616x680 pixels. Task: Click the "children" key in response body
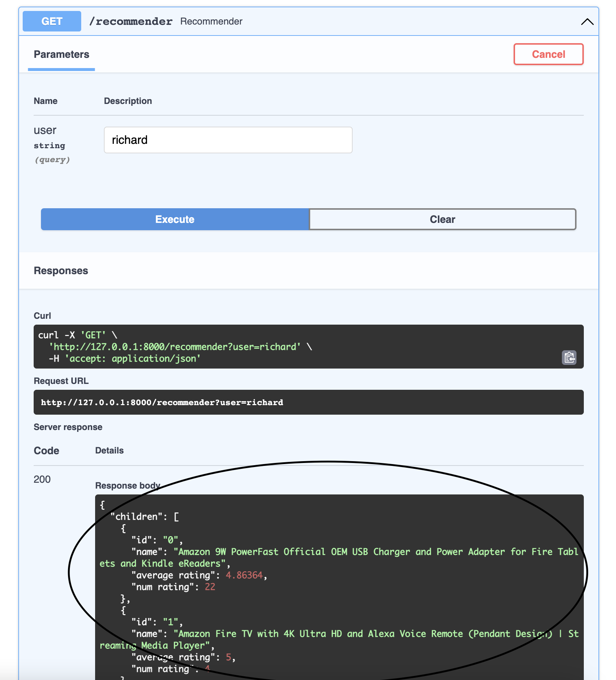click(x=137, y=516)
